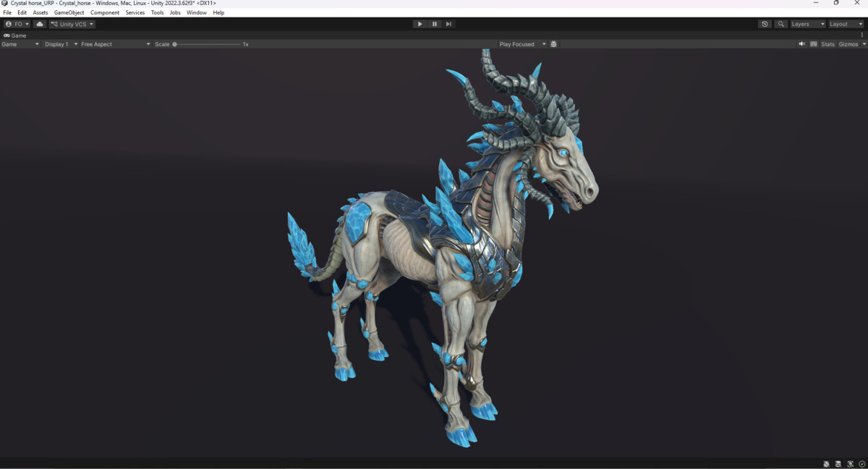Image resolution: width=868 pixels, height=469 pixels.
Task: Open the Game tab options three-dot menu
Action: tap(862, 35)
